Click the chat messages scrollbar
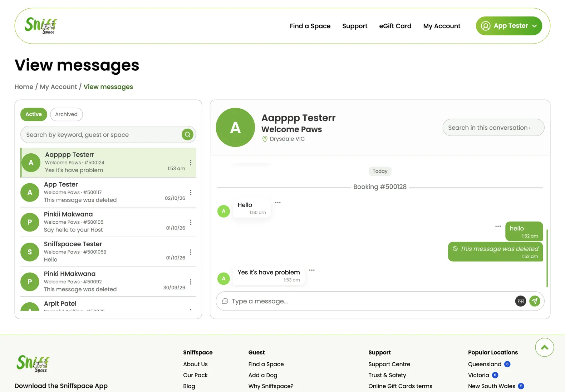Screen dimensions: 565x392 [547, 258]
